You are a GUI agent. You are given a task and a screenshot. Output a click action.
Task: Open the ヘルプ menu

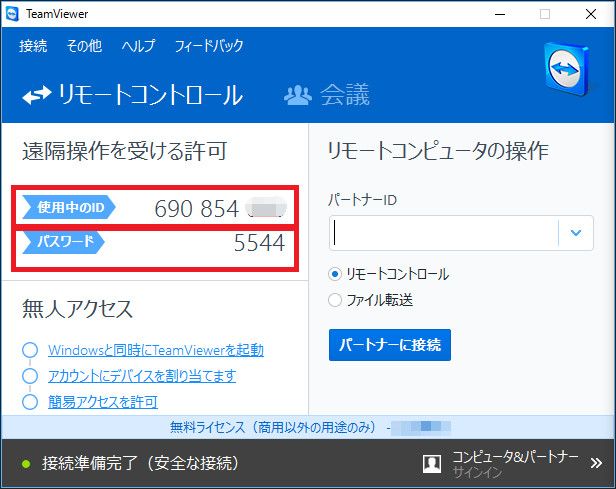(138, 46)
